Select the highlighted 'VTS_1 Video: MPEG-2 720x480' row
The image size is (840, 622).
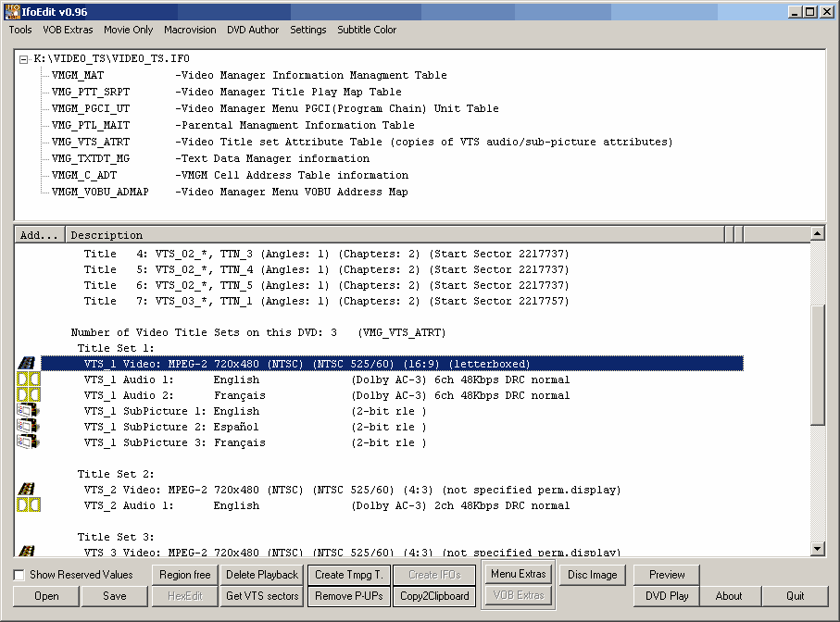(392, 364)
